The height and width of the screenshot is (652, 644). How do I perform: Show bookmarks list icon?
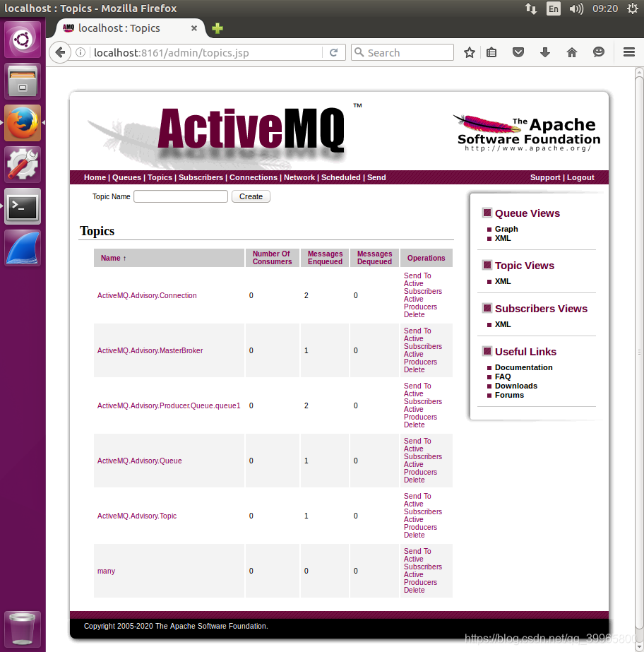(x=491, y=52)
